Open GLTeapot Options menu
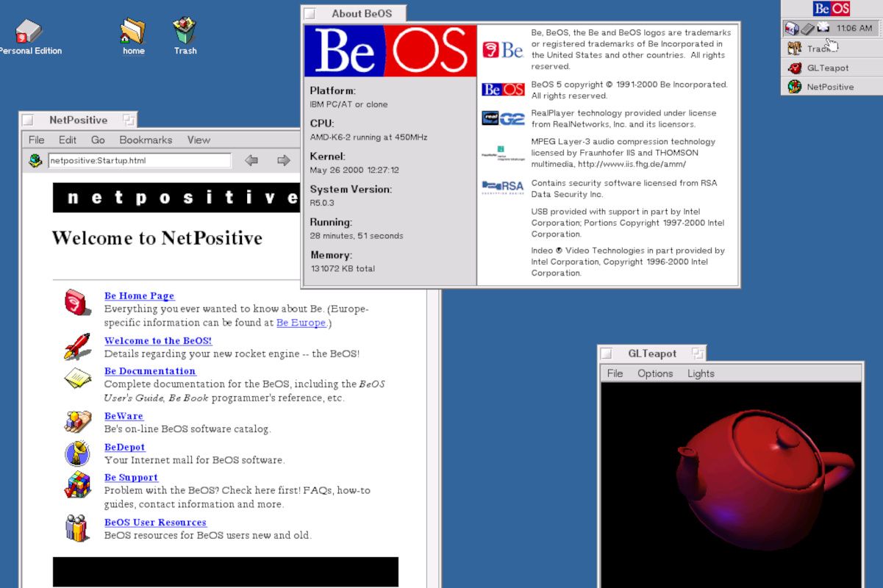This screenshot has width=883, height=588. (x=655, y=373)
